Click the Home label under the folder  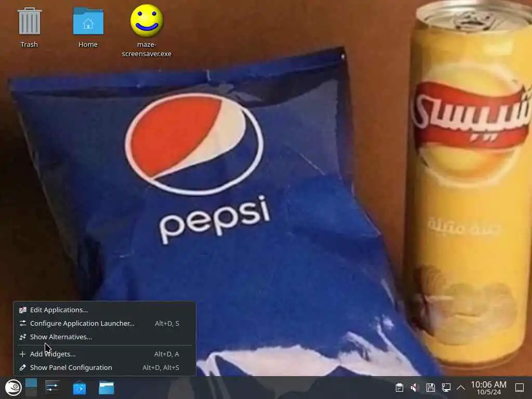pyautogui.click(x=88, y=45)
